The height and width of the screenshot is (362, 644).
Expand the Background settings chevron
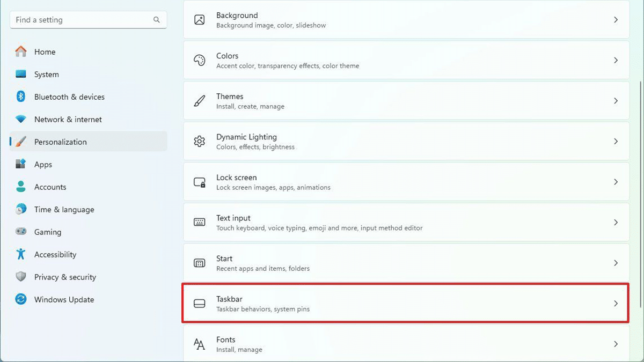(616, 20)
